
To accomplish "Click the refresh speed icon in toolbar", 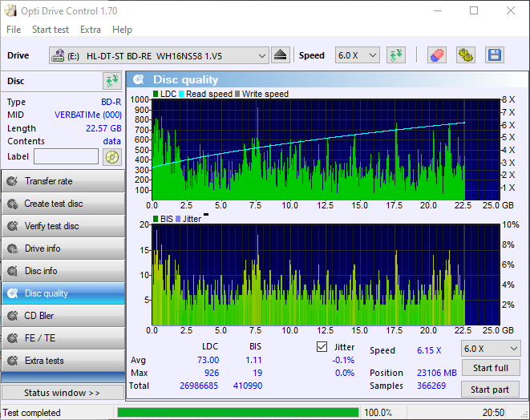I will (395, 55).
